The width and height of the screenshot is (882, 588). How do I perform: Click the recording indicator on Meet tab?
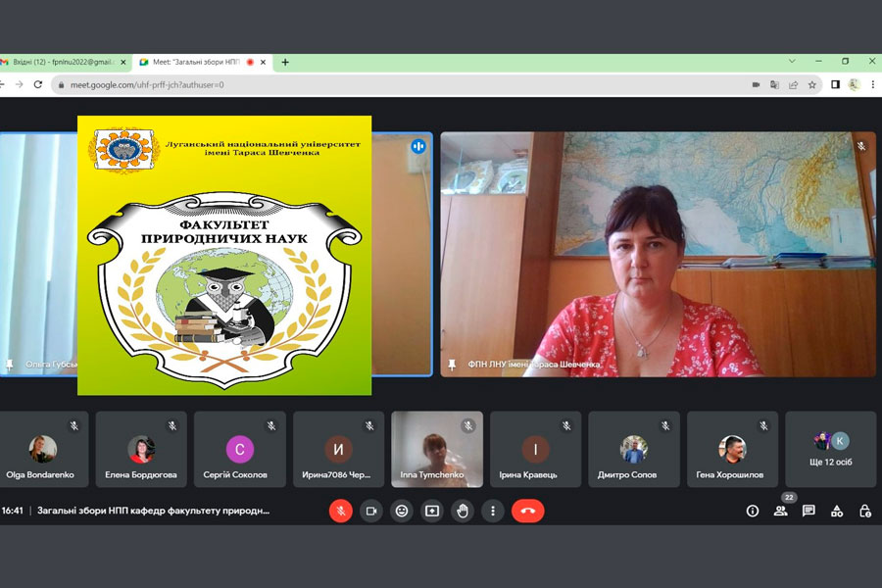(250, 62)
